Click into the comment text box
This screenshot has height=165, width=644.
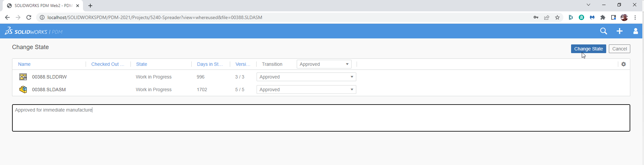(321, 118)
